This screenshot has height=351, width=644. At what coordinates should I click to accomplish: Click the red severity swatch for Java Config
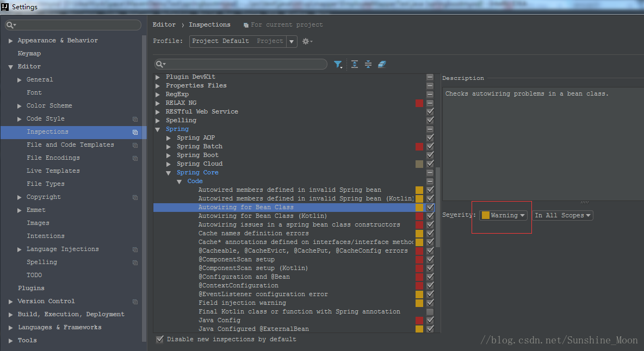419,321
